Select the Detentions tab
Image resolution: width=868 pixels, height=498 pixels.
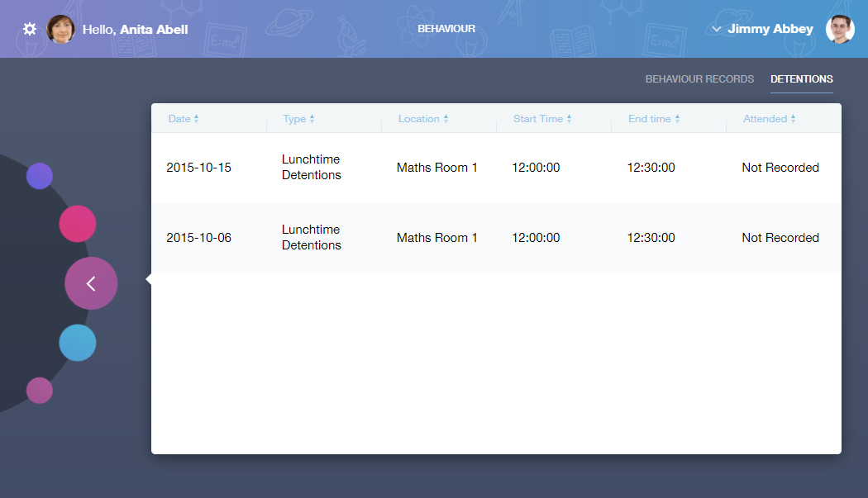click(802, 79)
